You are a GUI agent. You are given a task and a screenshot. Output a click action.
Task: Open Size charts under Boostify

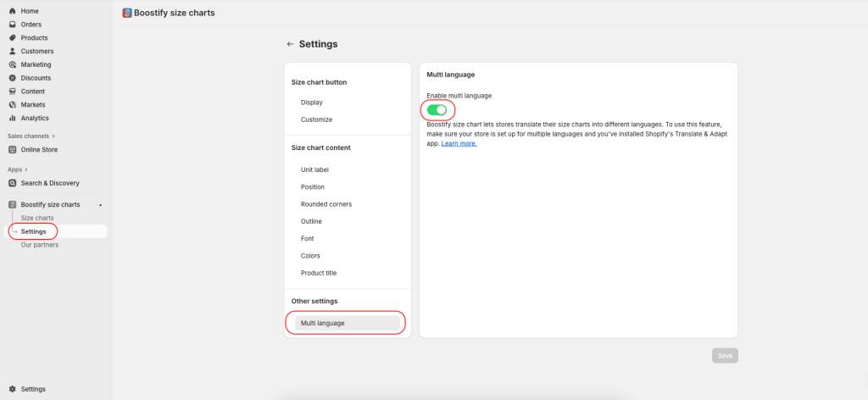37,218
